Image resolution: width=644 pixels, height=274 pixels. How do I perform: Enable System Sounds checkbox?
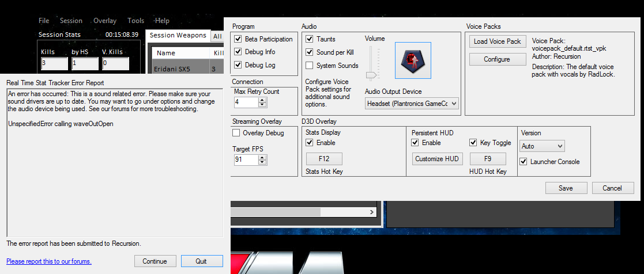(309, 66)
